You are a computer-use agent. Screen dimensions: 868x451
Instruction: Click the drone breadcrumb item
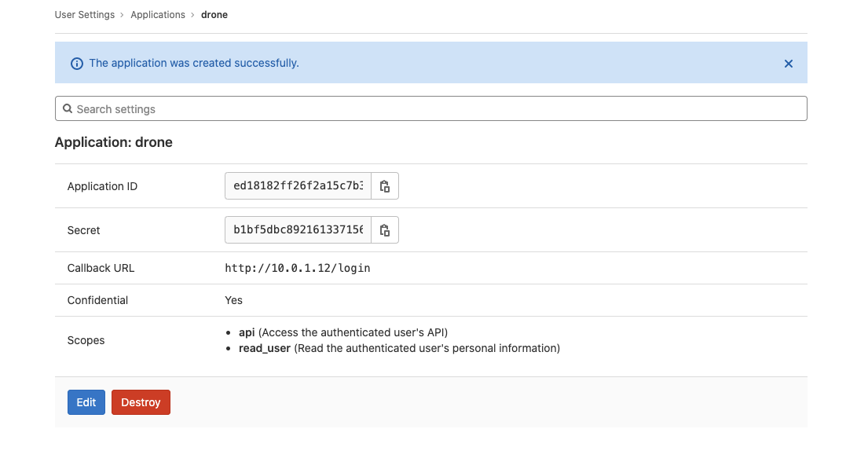click(214, 15)
